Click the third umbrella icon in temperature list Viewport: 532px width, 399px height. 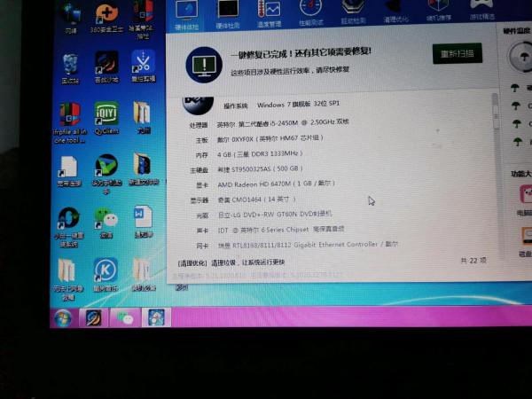tap(517, 123)
